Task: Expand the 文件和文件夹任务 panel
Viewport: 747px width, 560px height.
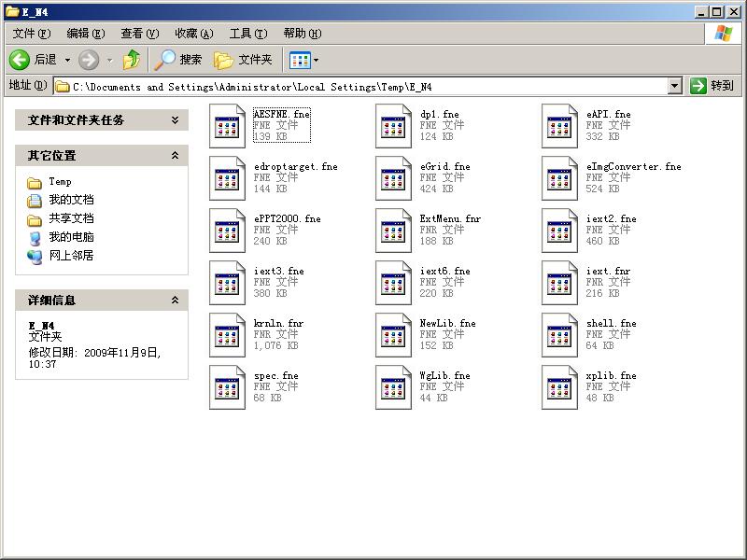Action: point(175,120)
